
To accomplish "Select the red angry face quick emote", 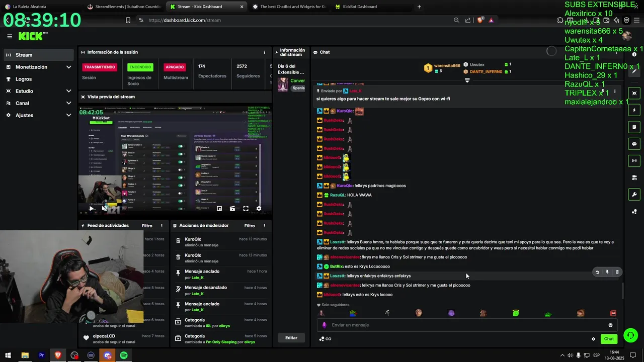I will tap(613, 313).
